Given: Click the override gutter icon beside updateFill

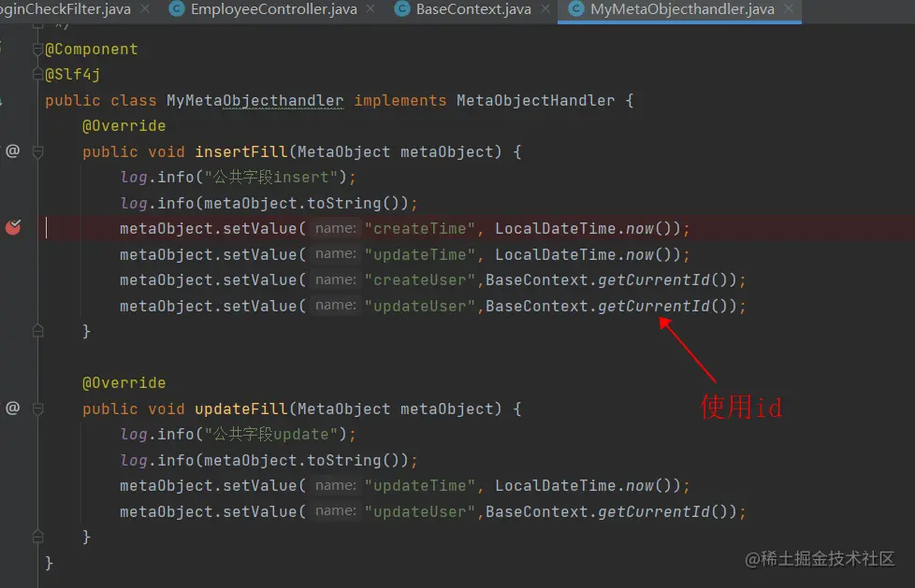Looking at the screenshot, I should tap(13, 408).
